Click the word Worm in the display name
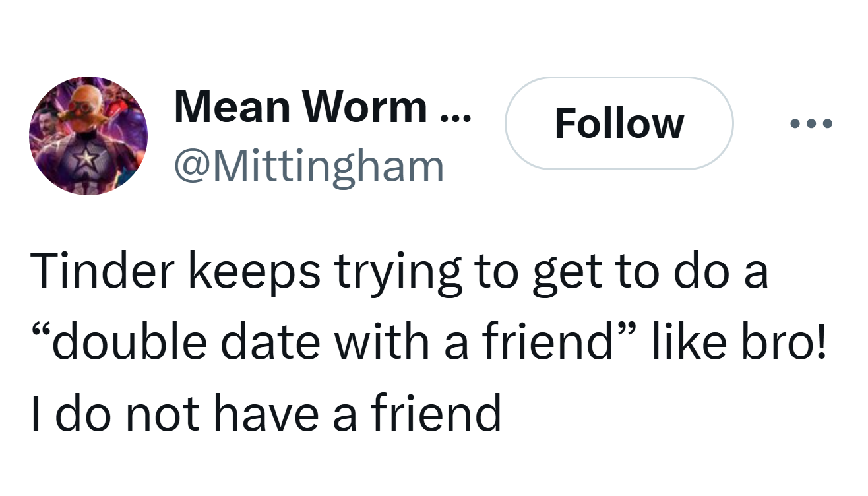The width and height of the screenshot is (868, 496). pyautogui.click(x=365, y=106)
